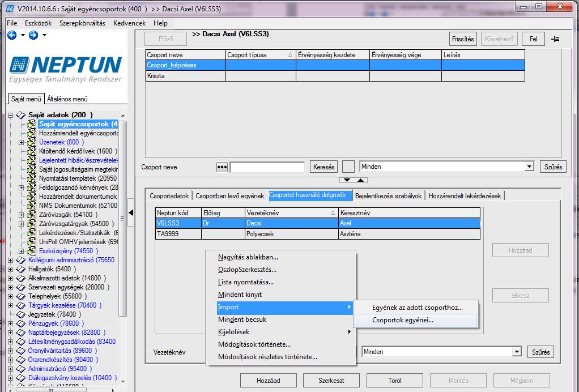This screenshot has height=392, width=579.
Task: Click the Adminisztráció folder icon
Action: (21, 369)
